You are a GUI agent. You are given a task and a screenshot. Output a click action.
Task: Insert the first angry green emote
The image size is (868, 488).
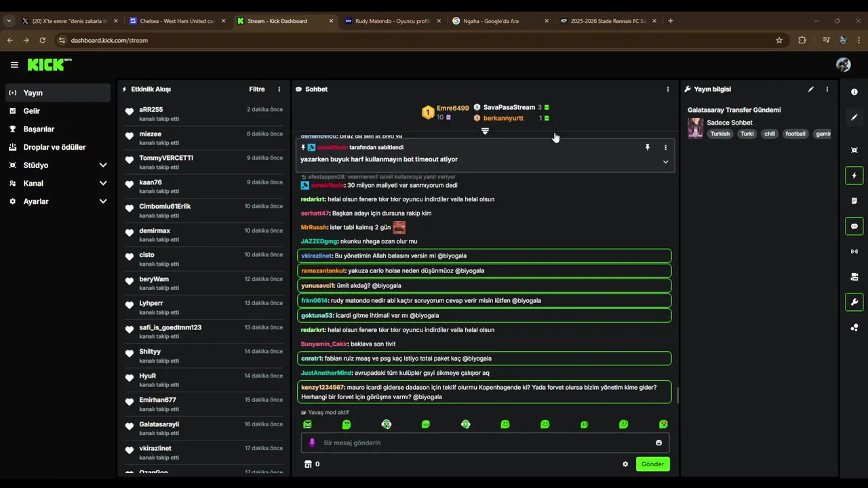307,424
